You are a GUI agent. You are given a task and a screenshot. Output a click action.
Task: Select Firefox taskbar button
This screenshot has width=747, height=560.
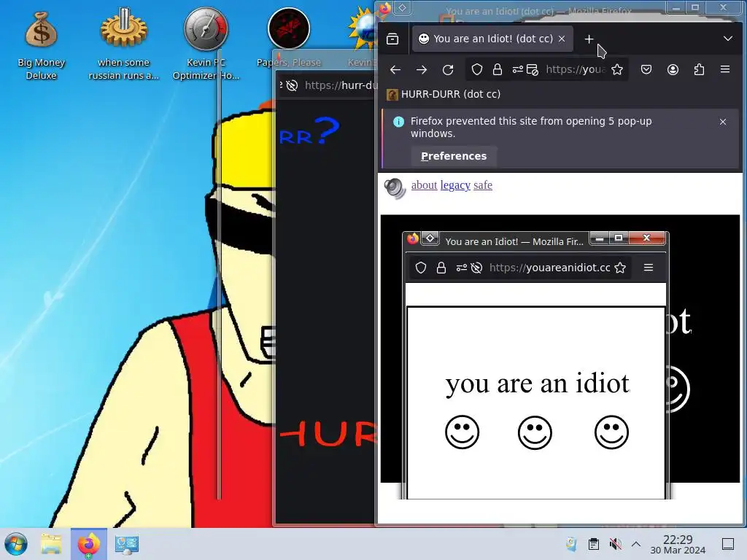(89, 544)
